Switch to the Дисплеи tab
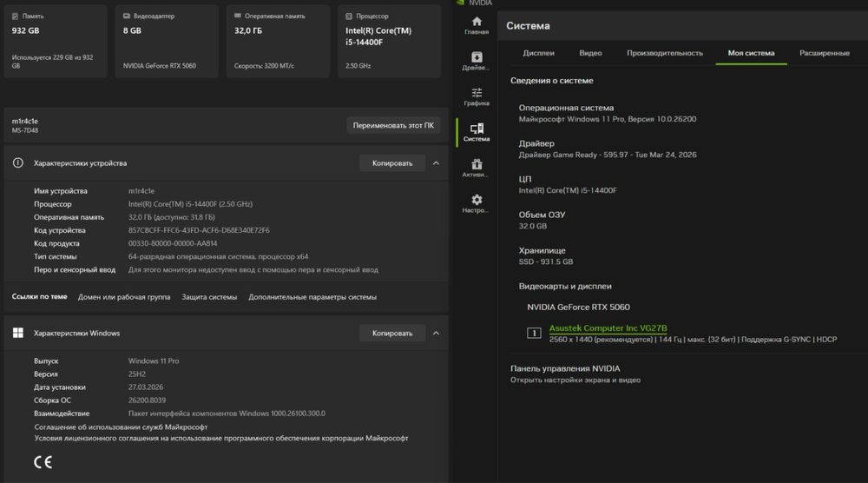868x483 pixels. pos(538,53)
